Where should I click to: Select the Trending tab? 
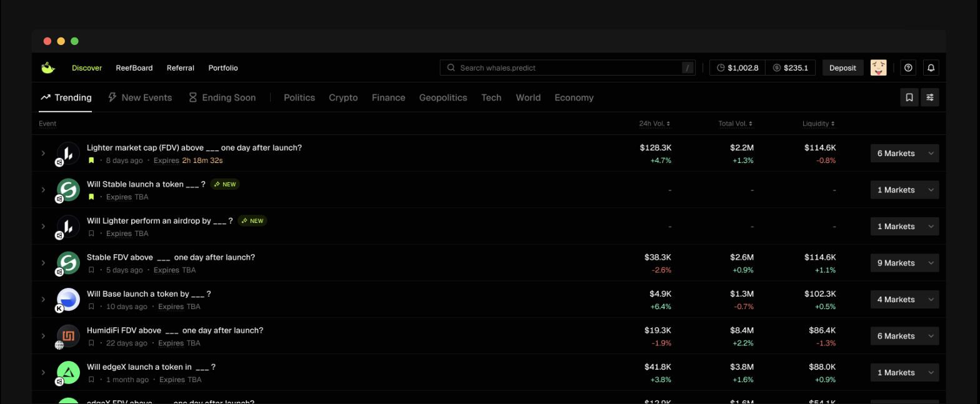point(66,97)
